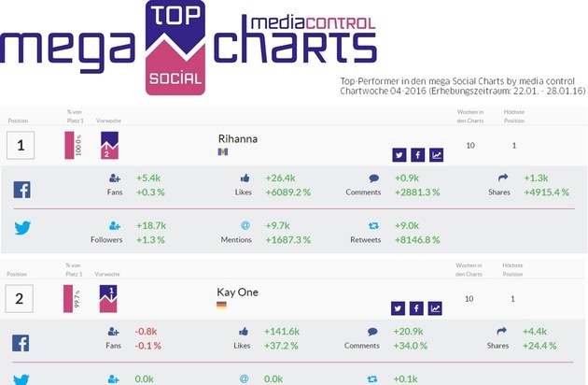Select the position 1 rank box
This screenshot has width=588, height=385.
click(21, 145)
